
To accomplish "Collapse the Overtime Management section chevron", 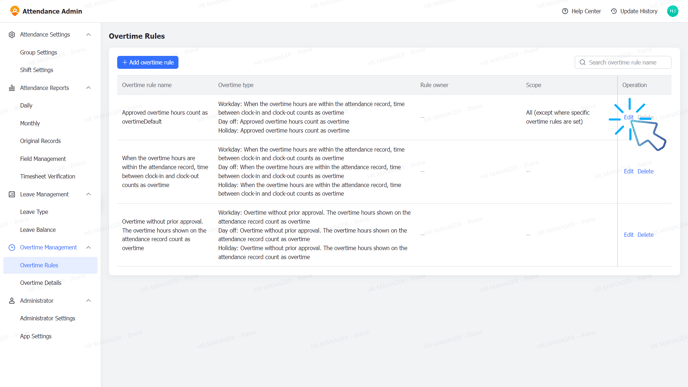I will pos(88,247).
